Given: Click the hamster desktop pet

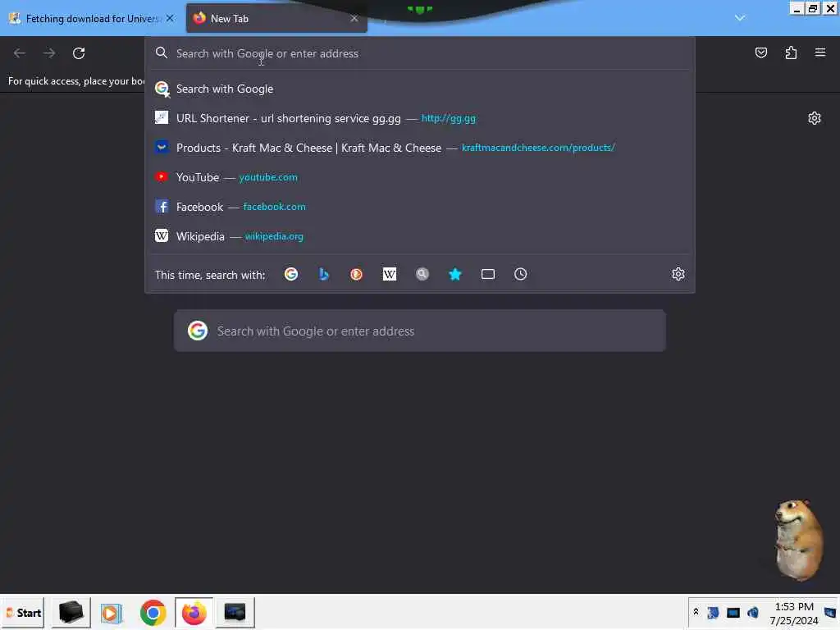Looking at the screenshot, I should point(799,540).
